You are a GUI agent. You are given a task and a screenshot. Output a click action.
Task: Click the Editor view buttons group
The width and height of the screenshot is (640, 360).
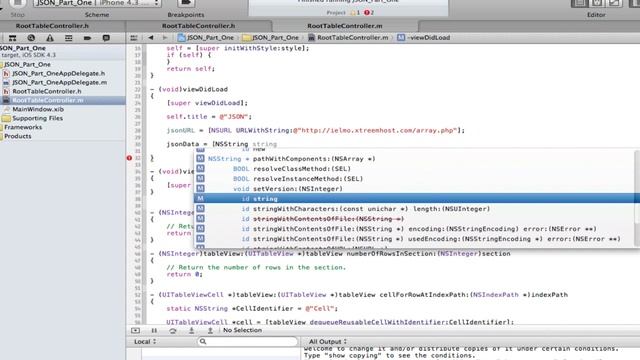point(596,3)
